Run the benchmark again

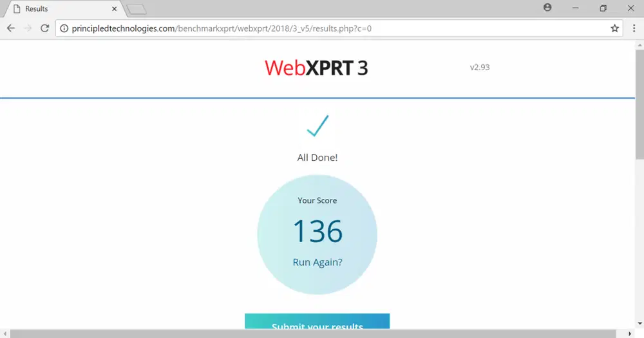(317, 262)
